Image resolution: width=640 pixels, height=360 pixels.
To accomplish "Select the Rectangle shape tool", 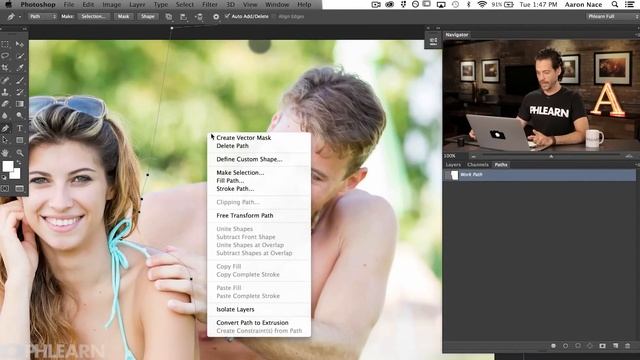I will click(19, 140).
